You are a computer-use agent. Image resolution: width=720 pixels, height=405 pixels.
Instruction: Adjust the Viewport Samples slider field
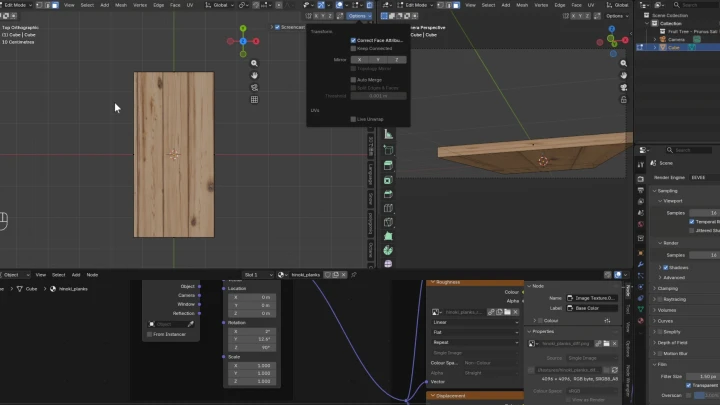[704, 213]
